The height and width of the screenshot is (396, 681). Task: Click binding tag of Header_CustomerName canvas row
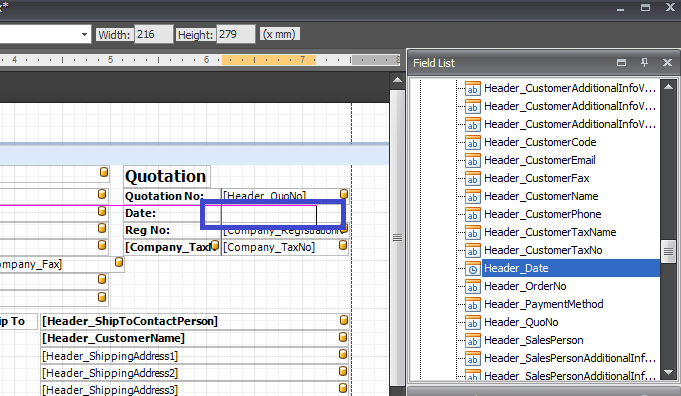point(343,337)
